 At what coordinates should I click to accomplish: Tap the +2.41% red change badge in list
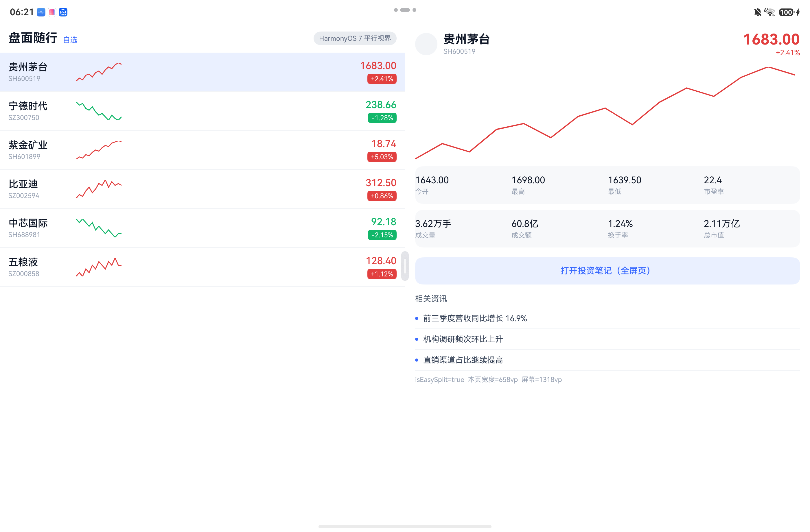(382, 79)
